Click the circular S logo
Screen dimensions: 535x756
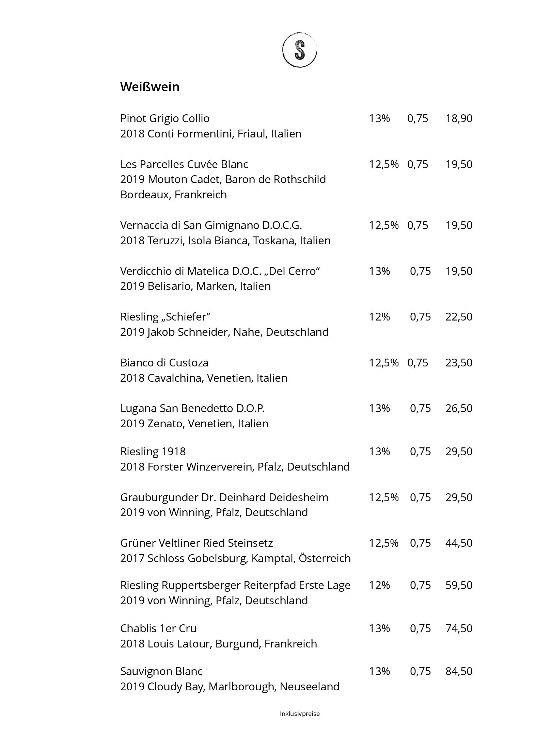point(299,50)
